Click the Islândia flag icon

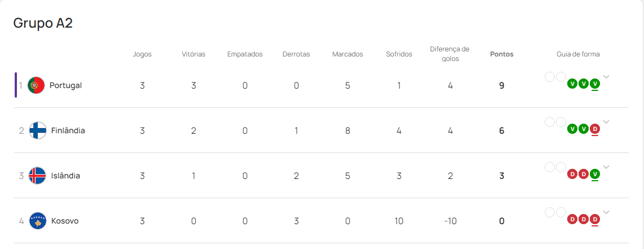(38, 176)
